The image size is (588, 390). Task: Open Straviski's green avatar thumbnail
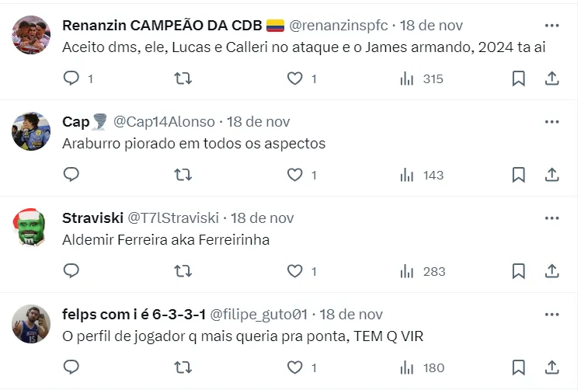(x=32, y=227)
